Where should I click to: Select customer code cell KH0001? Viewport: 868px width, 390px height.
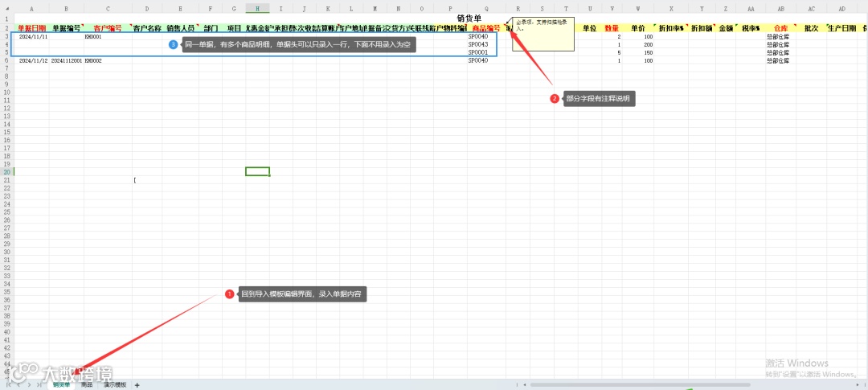tap(108, 36)
